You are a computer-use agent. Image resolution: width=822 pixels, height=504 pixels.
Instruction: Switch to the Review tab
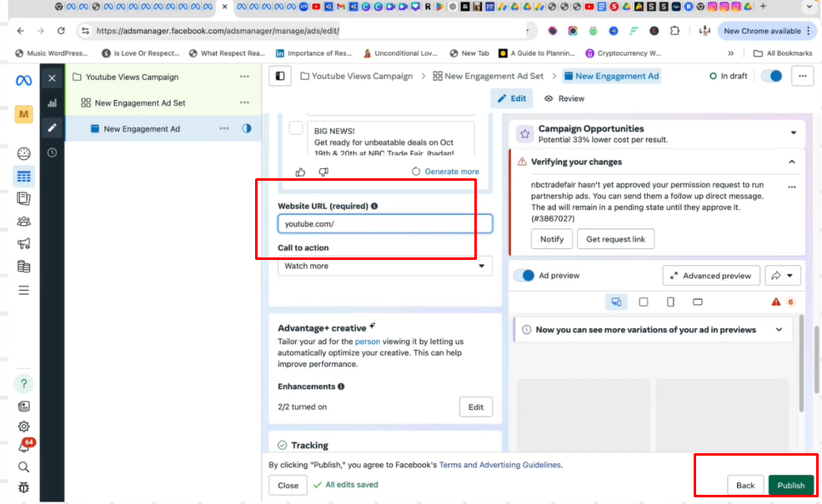click(564, 98)
